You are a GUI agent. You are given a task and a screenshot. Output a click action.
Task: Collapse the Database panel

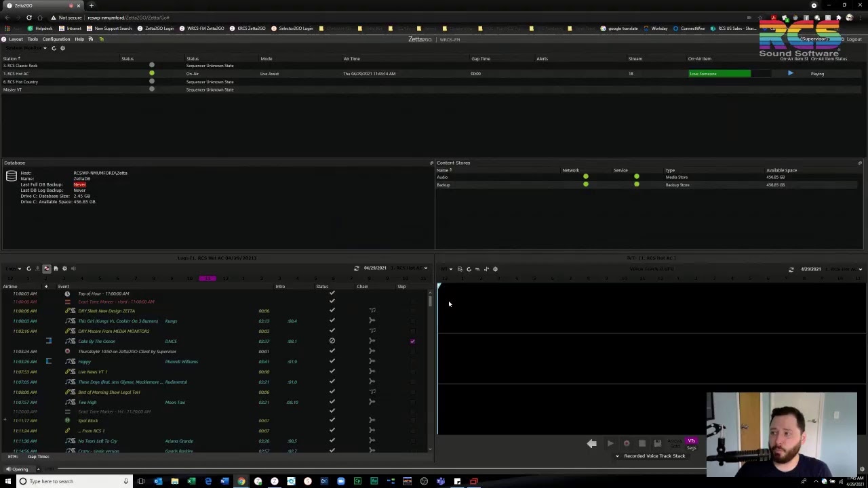431,163
